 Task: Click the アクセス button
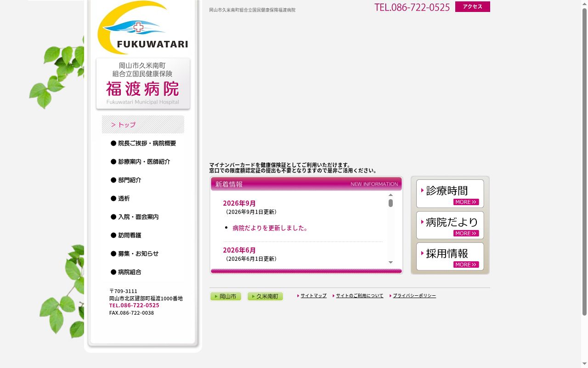pyautogui.click(x=473, y=6)
